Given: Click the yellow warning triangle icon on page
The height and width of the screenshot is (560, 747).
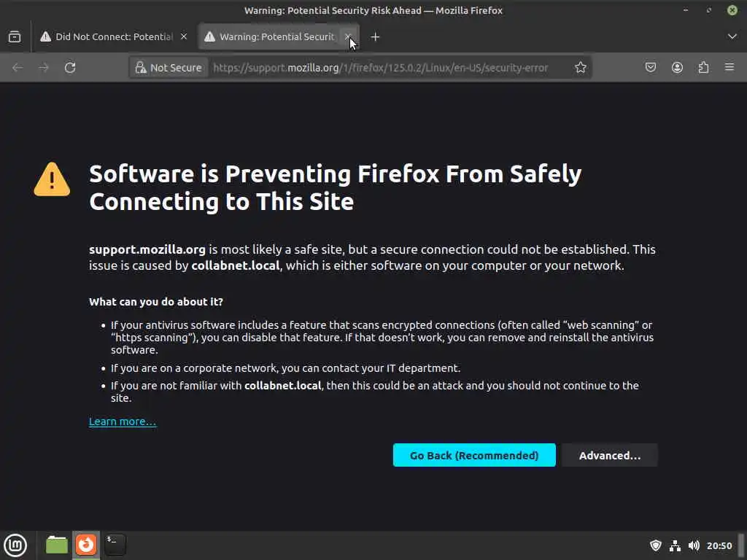Looking at the screenshot, I should [x=52, y=179].
